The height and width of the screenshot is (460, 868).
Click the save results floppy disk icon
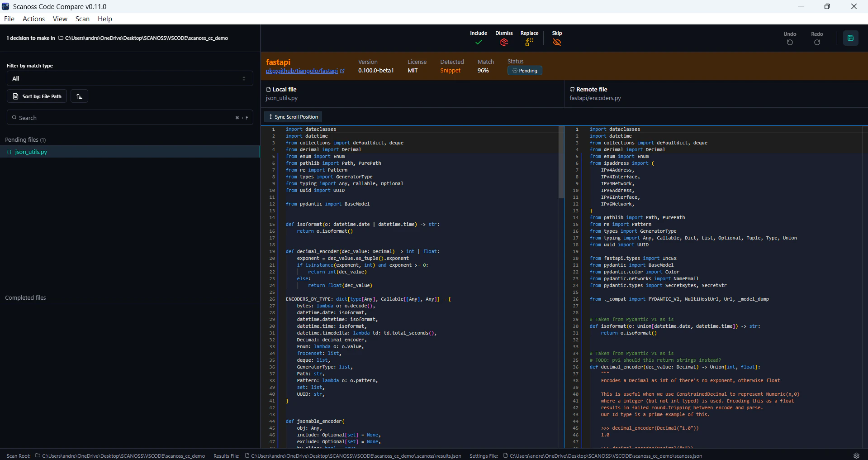coord(851,38)
